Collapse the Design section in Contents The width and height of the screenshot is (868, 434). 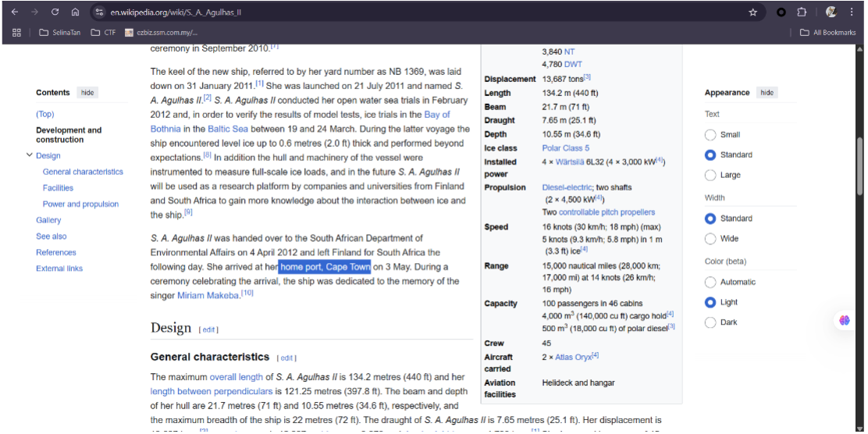coord(30,155)
